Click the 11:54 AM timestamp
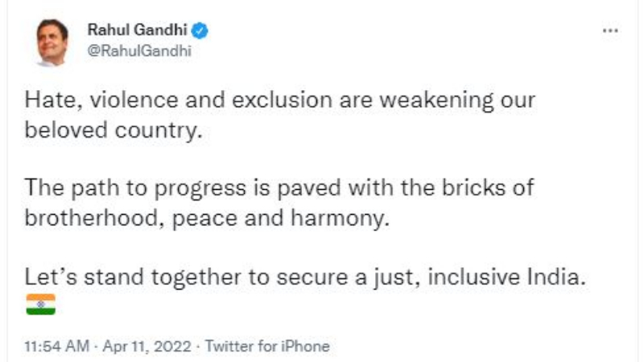The width and height of the screenshot is (644, 362). [x=56, y=346]
